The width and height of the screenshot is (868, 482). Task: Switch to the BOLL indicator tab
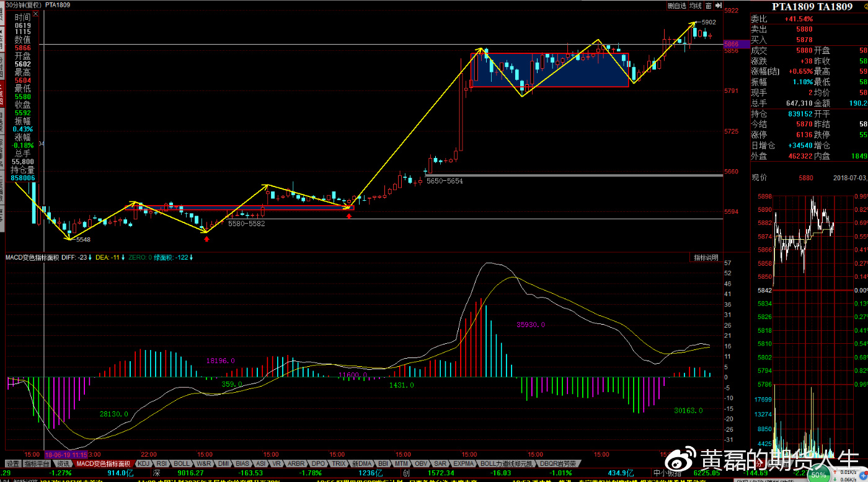(182, 463)
